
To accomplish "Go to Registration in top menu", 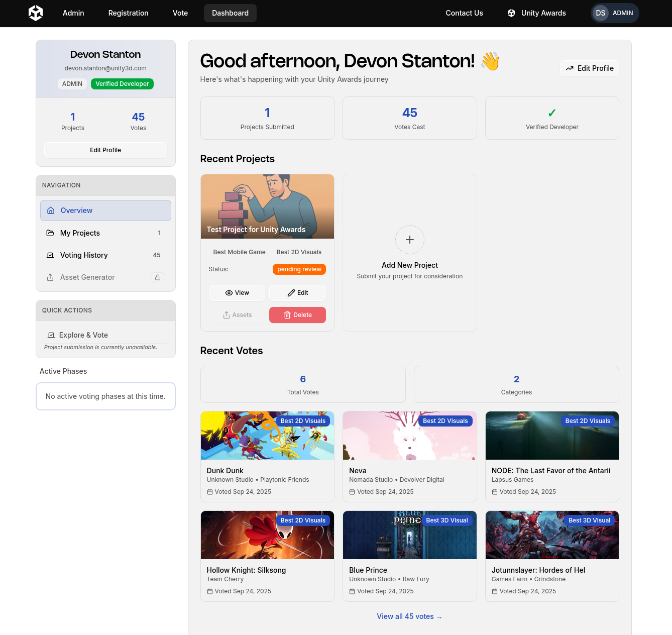I will [128, 13].
